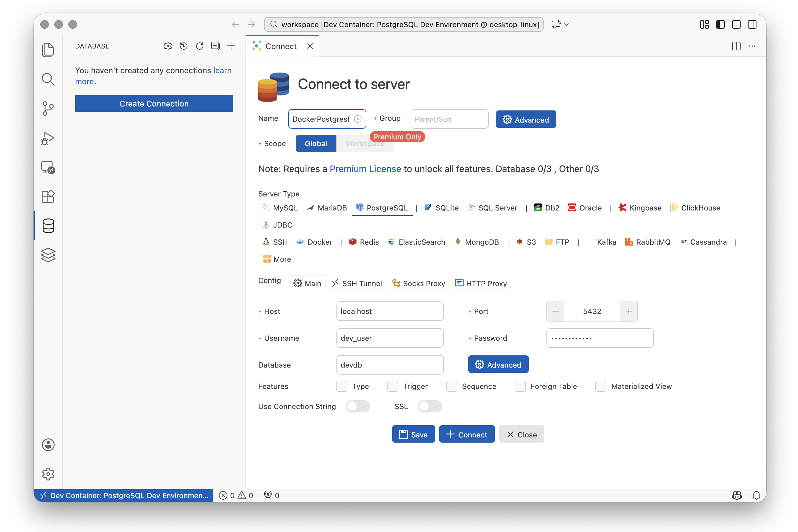
Task: Click into the Host input field
Action: coord(390,311)
